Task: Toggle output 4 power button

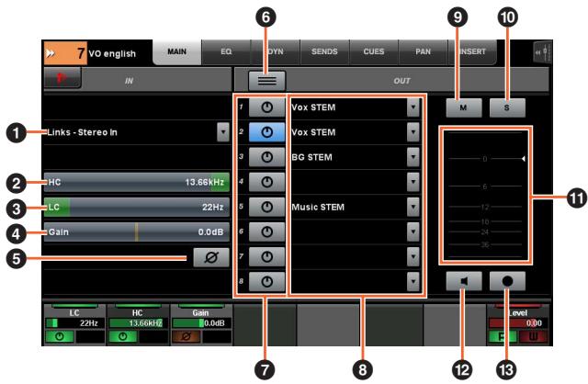Action: pos(267,182)
